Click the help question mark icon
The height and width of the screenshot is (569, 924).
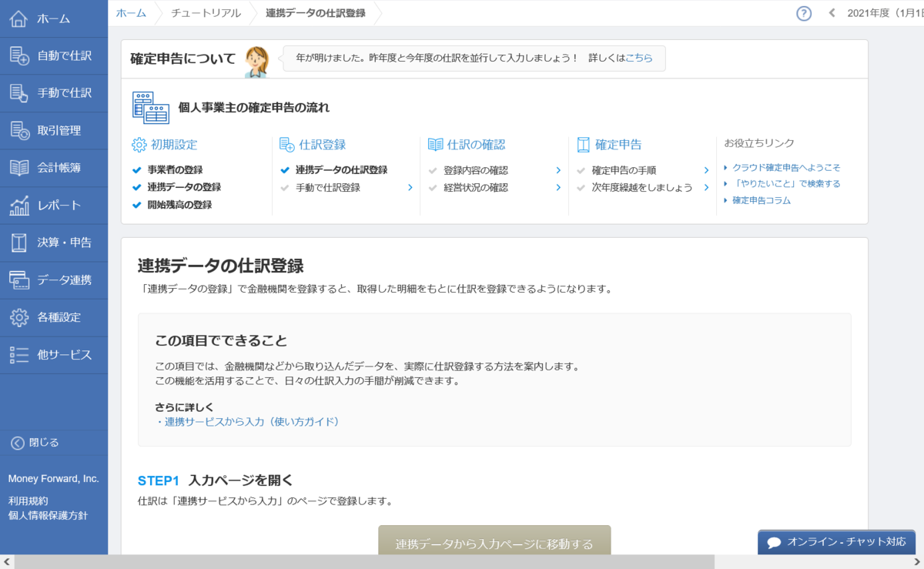(x=804, y=13)
